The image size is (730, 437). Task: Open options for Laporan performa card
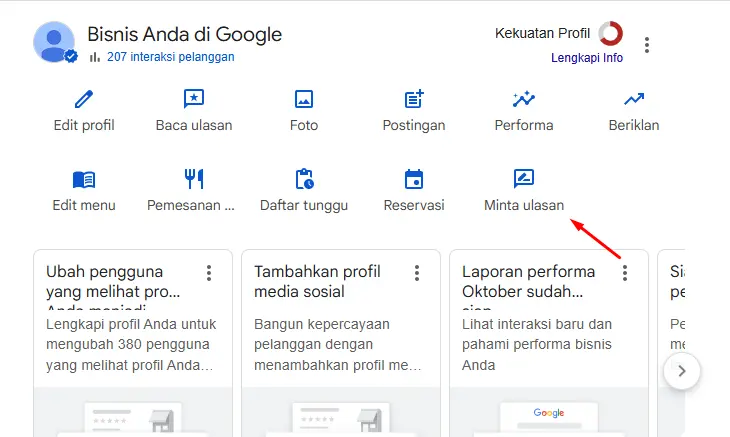pos(625,273)
